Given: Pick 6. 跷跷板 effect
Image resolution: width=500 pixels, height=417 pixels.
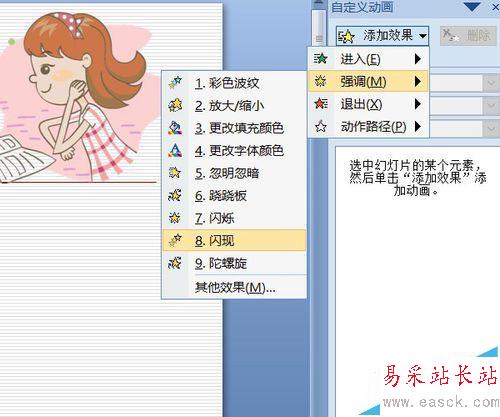Looking at the screenshot, I should pyautogui.click(x=234, y=196).
